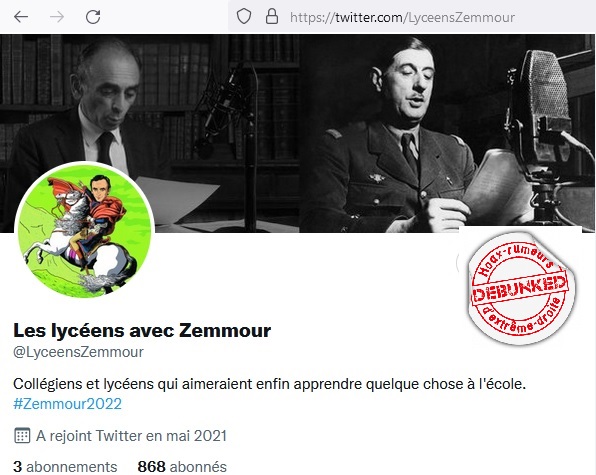Viewport: 596px width, 475px height.
Task: Focus the twitter.com address bar
Action: point(412,17)
